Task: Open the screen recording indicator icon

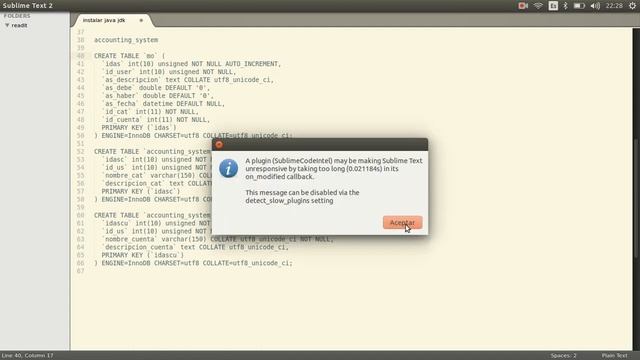Action: click(523, 6)
